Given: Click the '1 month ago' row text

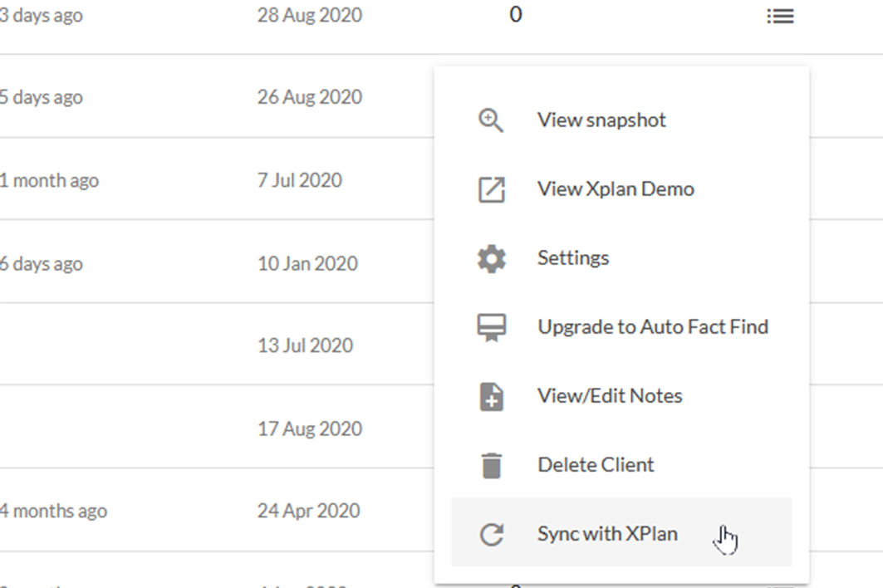Looking at the screenshot, I should click(49, 181).
